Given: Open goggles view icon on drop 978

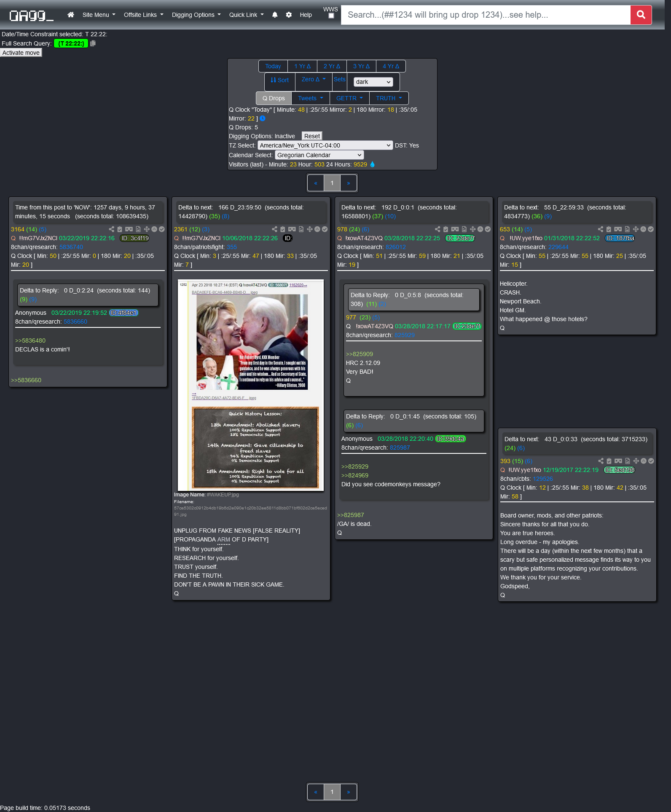Looking at the screenshot, I should click(455, 229).
